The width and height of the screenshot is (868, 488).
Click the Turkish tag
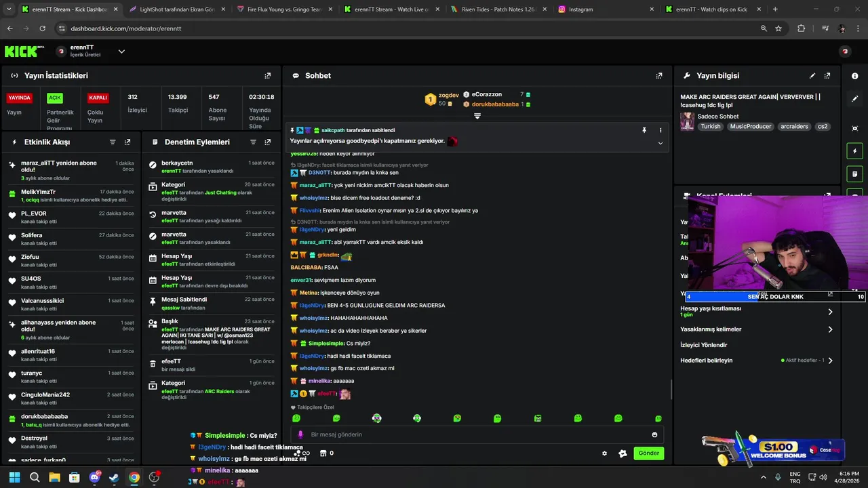(x=711, y=127)
